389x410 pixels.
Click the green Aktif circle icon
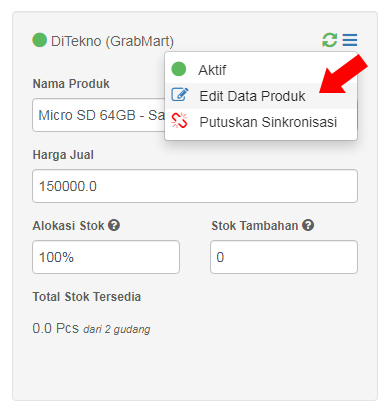(x=179, y=69)
